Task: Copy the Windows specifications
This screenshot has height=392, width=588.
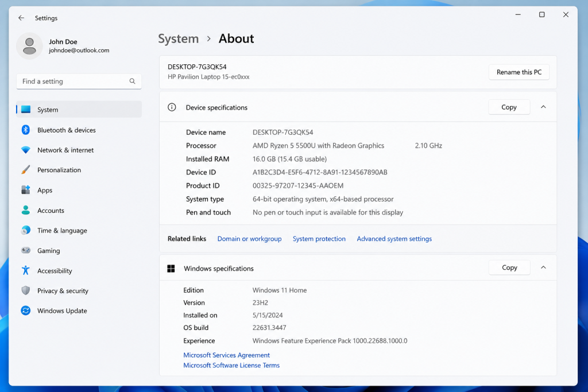Action: [509, 267]
